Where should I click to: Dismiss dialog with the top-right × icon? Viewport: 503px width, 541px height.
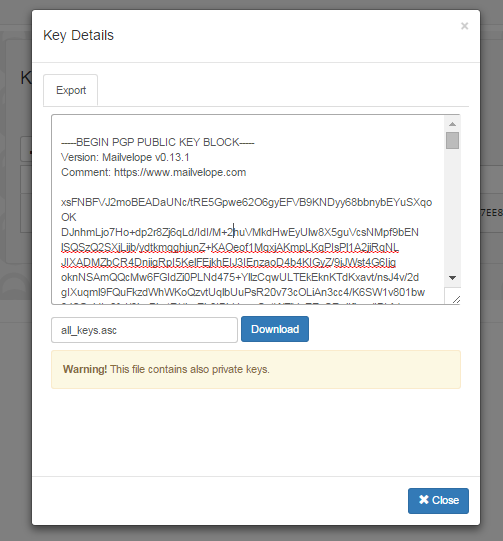click(x=464, y=26)
